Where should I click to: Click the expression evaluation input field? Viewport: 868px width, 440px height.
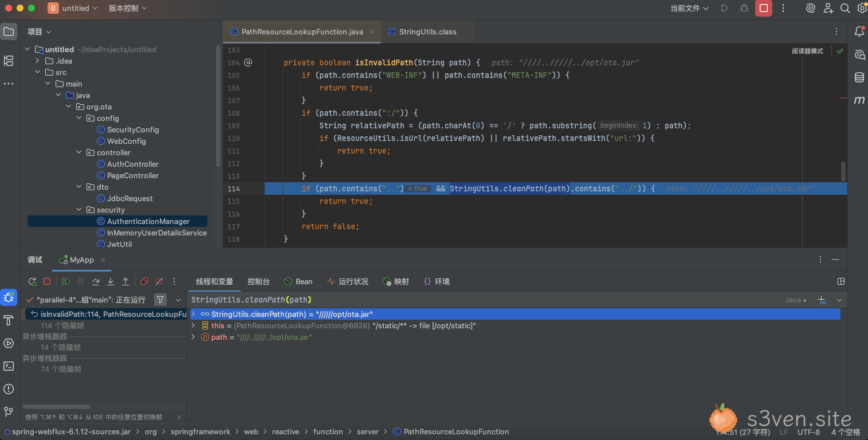pyautogui.click(x=484, y=300)
